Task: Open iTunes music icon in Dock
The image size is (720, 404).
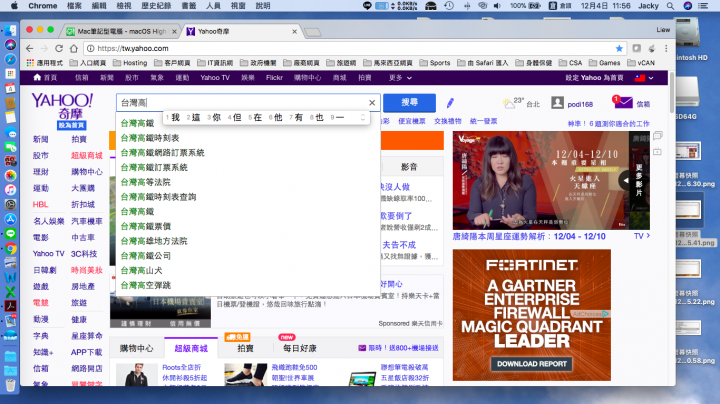Action: [10, 190]
